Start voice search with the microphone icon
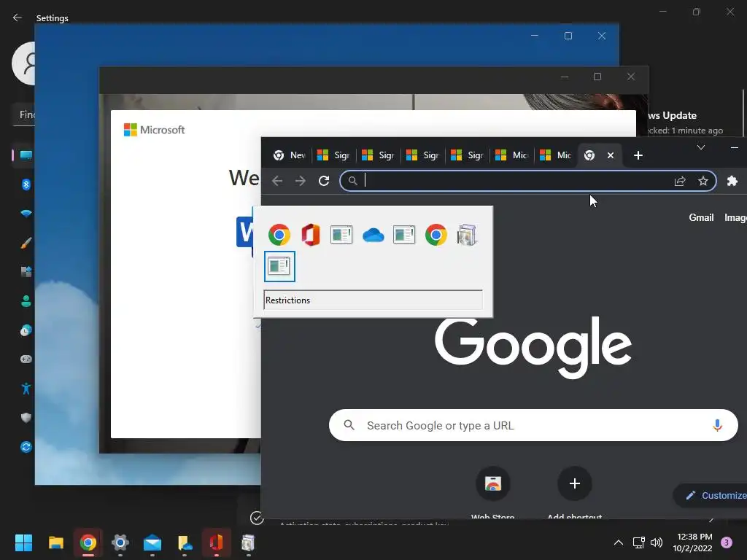 click(717, 425)
